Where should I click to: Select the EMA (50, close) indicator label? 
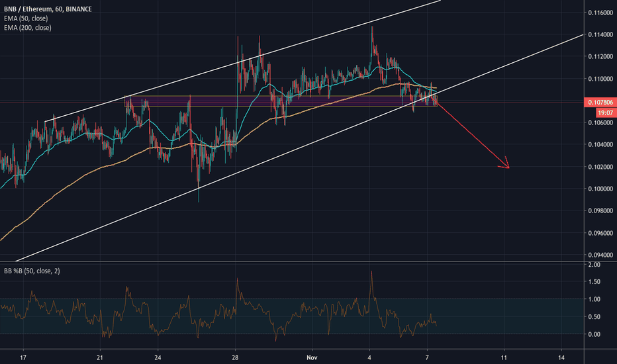click(x=26, y=18)
